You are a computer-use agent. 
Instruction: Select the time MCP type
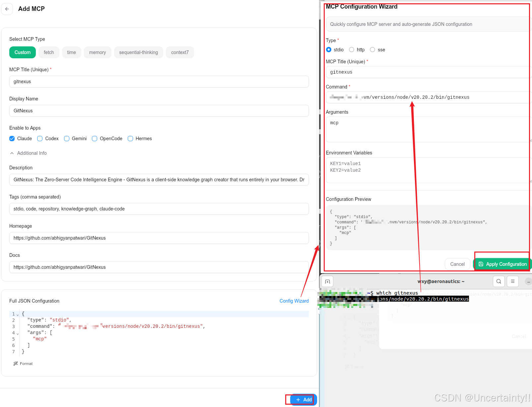(x=71, y=52)
